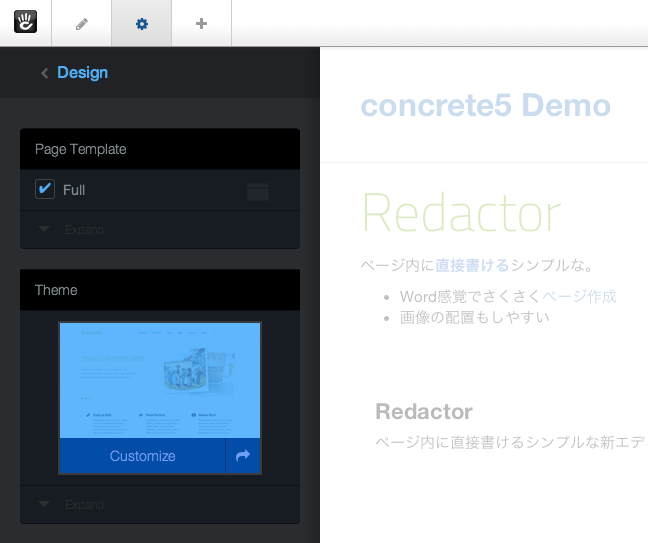Click the concrete5 hand logo icon
Image resolution: width=648 pixels, height=543 pixels.
25,23
